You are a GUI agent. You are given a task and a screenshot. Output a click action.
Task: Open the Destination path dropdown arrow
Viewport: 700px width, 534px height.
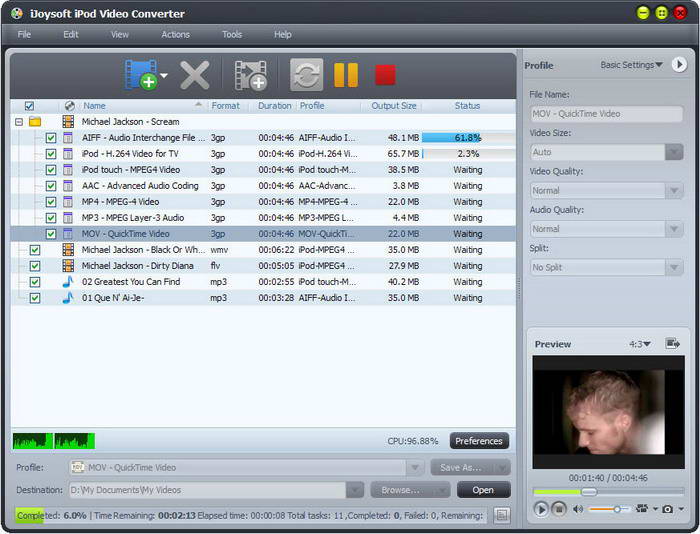pos(355,490)
